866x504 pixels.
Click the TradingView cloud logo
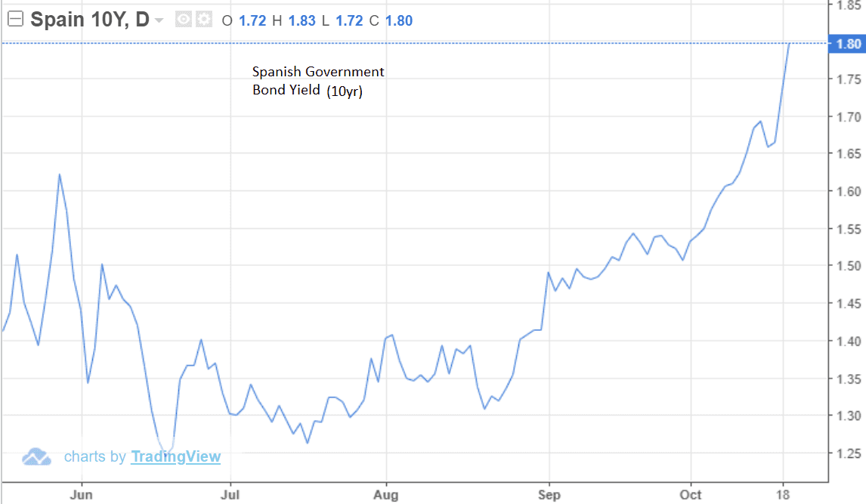click(36, 456)
